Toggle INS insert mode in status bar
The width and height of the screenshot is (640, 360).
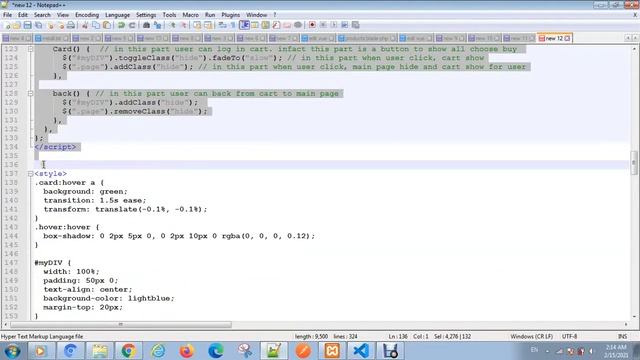click(x=622, y=336)
